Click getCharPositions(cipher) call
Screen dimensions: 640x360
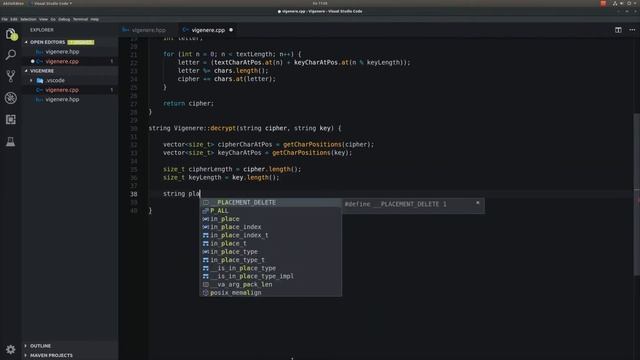coord(328,144)
